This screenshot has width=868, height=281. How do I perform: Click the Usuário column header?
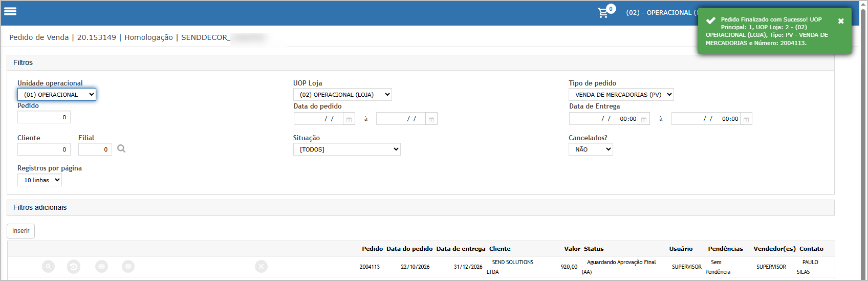click(x=681, y=249)
